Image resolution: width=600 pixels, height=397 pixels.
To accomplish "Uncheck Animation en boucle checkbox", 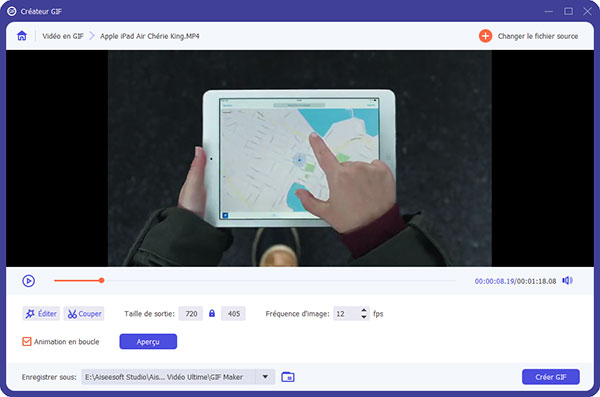I will pos(26,341).
